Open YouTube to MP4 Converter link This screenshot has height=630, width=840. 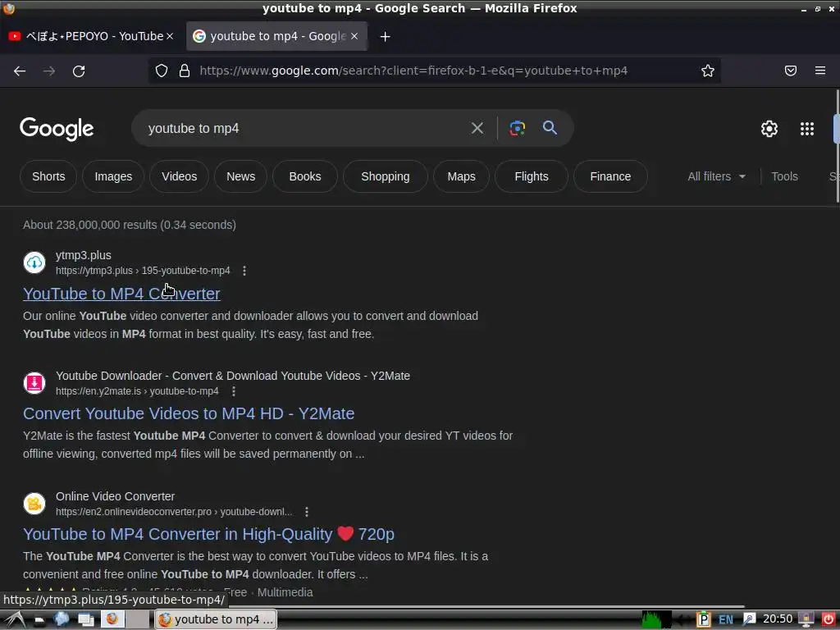pos(121,294)
